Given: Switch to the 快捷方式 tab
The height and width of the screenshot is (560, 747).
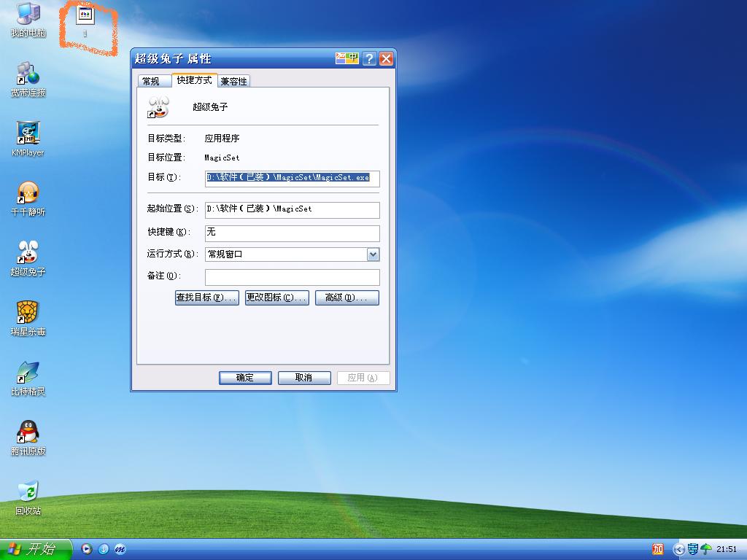Looking at the screenshot, I should [x=194, y=80].
